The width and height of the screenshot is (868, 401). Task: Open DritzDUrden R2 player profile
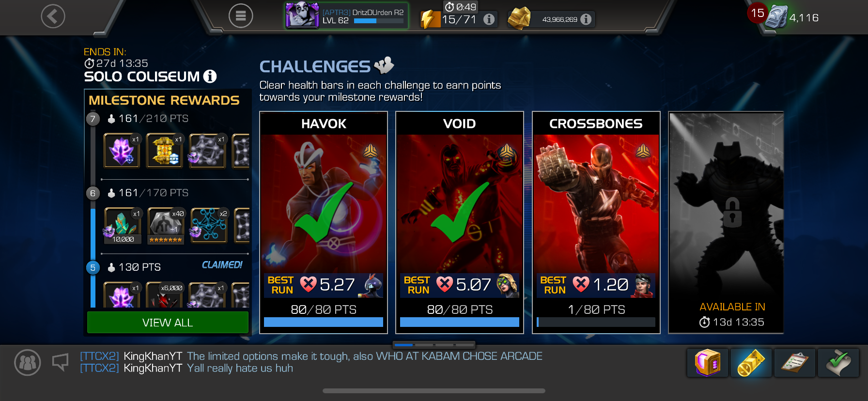[346, 16]
